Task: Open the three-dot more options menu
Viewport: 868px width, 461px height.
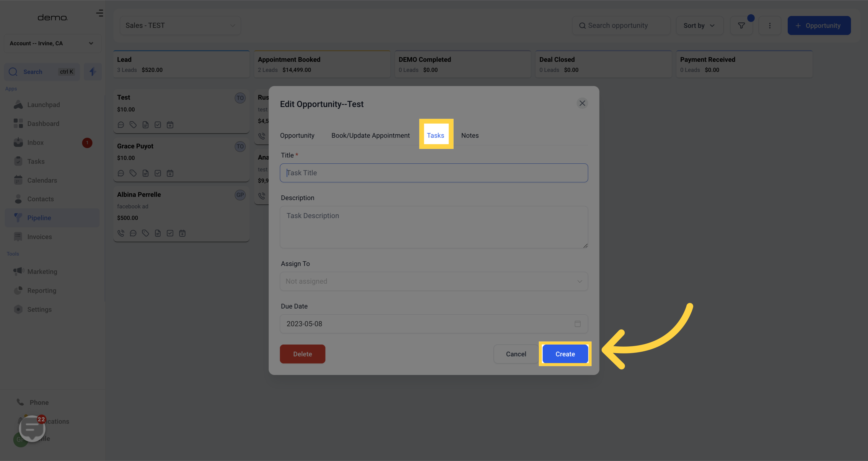Action: pyautogui.click(x=769, y=26)
